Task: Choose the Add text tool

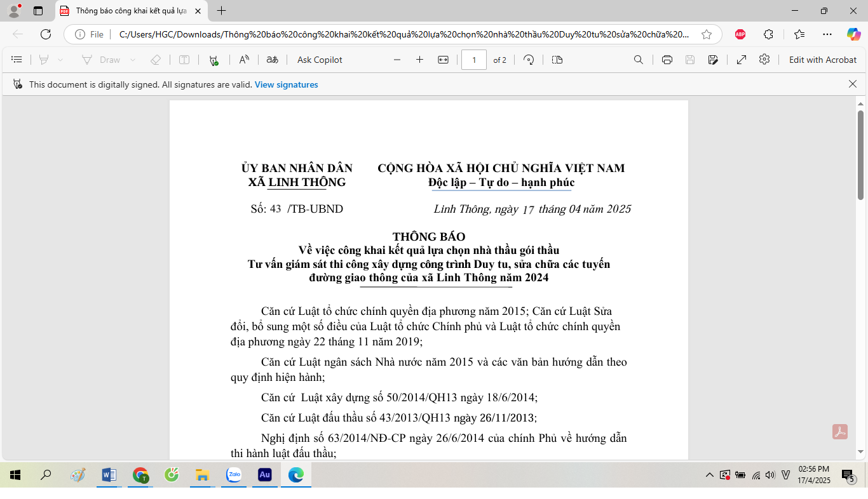Action: coord(184,60)
